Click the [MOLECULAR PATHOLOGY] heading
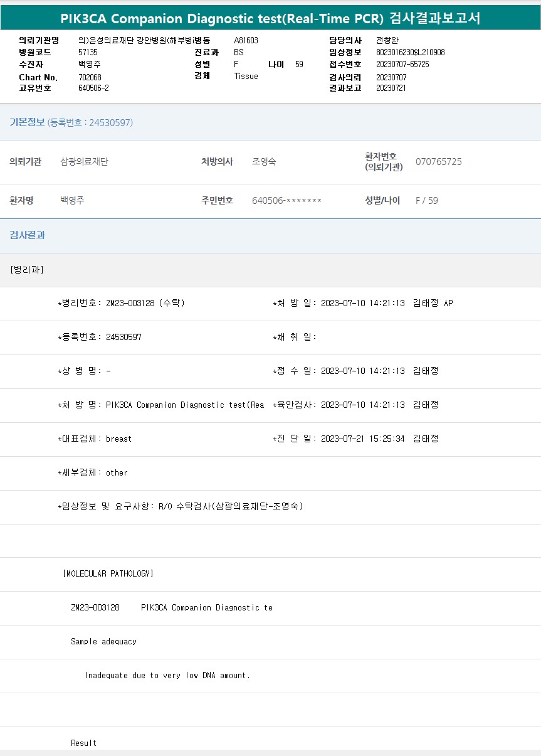The height and width of the screenshot is (756, 541). (x=108, y=573)
